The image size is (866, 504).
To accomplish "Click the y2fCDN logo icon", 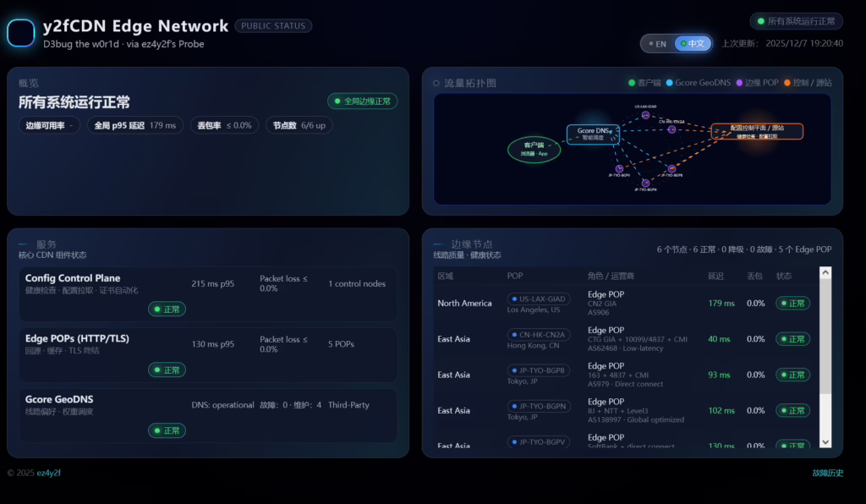I will (x=20, y=33).
